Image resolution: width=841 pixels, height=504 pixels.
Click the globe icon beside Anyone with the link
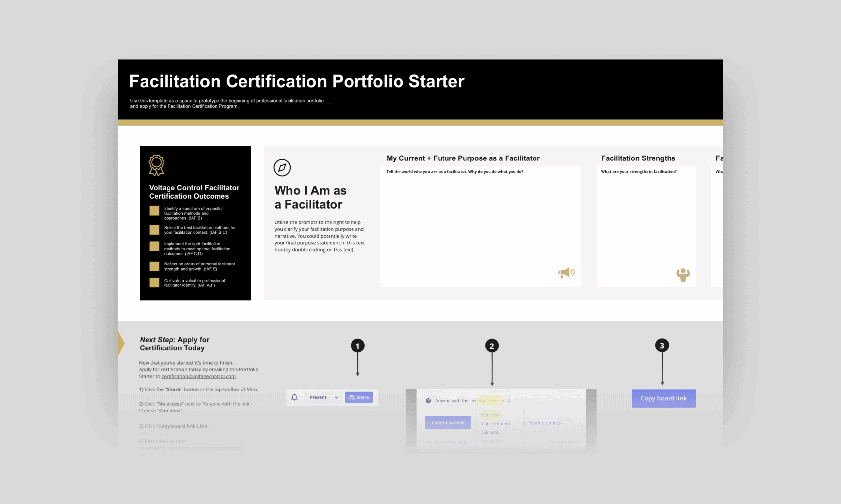coord(428,401)
